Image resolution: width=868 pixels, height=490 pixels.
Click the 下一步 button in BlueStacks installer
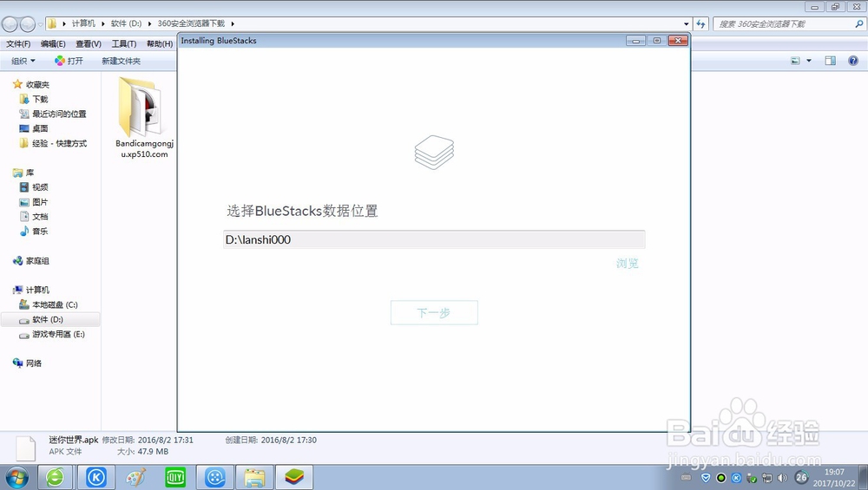[x=434, y=312]
